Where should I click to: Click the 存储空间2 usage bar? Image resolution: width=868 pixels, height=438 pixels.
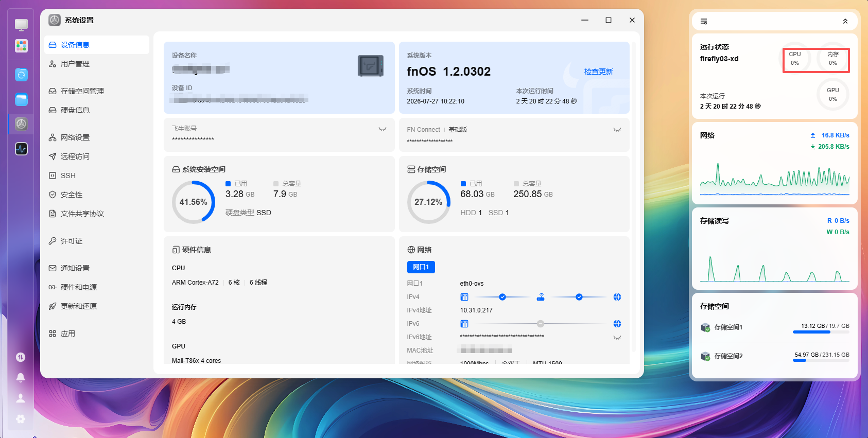(x=821, y=361)
